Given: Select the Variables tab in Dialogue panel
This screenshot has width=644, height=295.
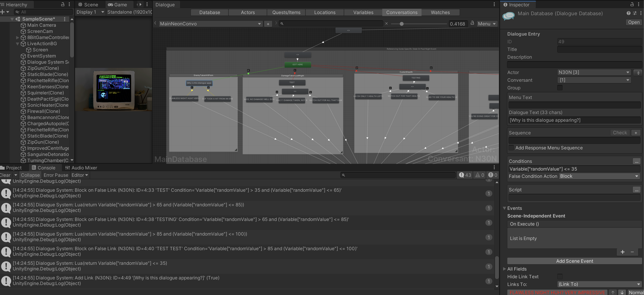Looking at the screenshot, I should pos(363,12).
